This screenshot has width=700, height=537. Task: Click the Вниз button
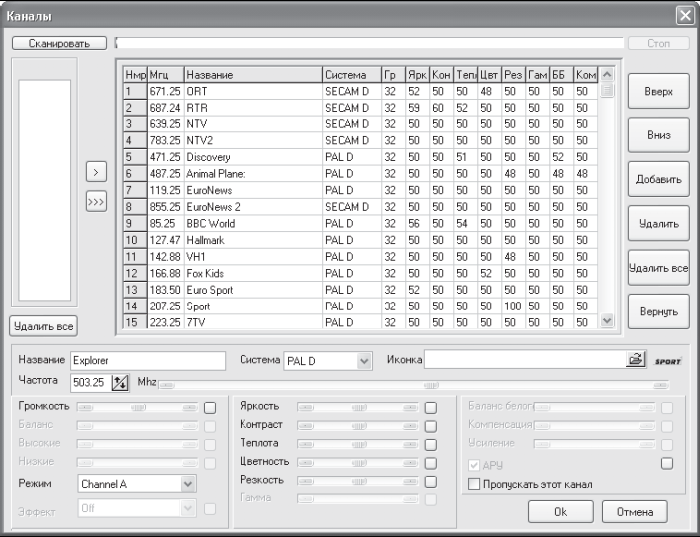658,135
